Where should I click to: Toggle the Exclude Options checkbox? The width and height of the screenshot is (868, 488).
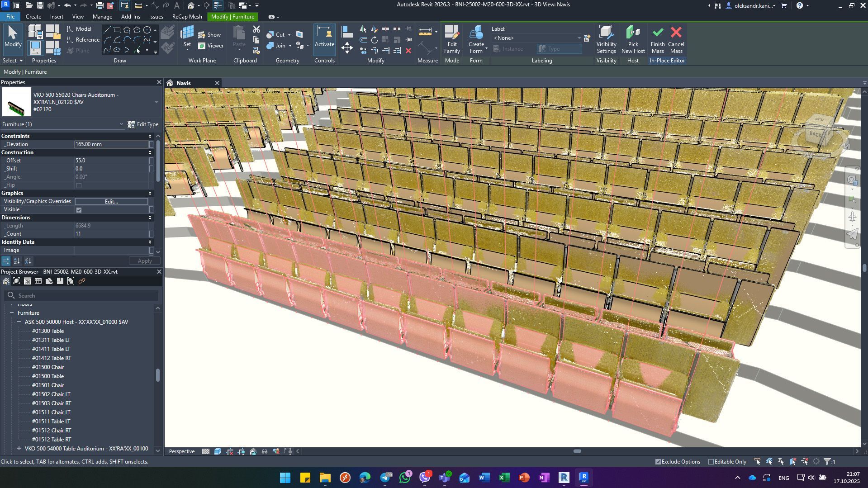658,462
